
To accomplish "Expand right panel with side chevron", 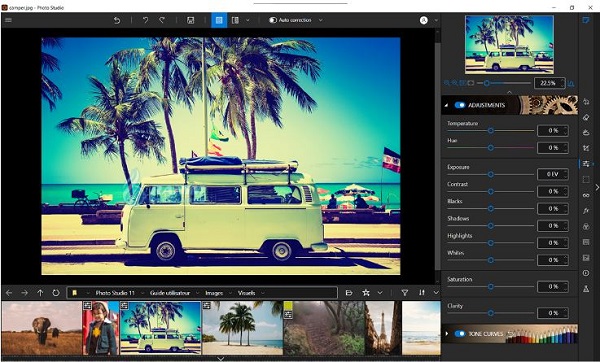I will click(597, 188).
